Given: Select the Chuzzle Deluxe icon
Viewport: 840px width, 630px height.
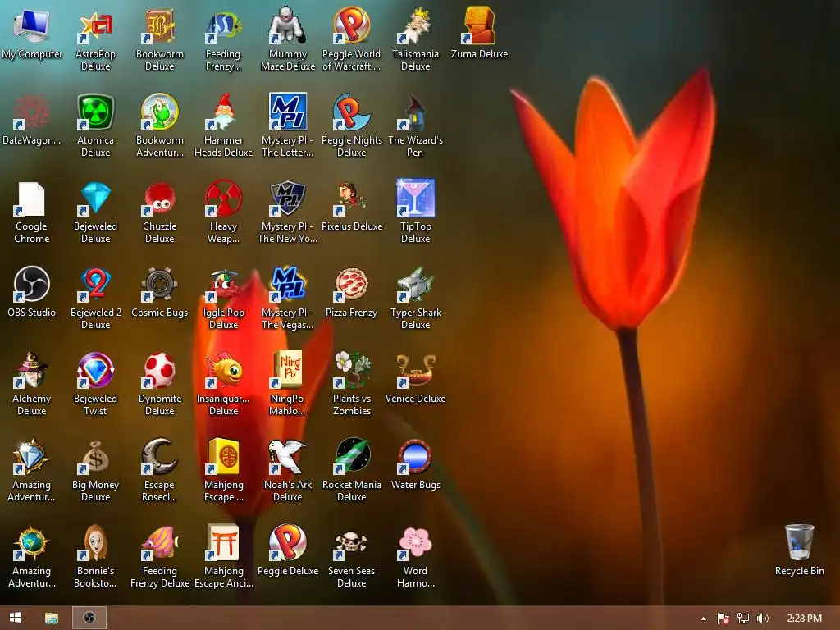Looking at the screenshot, I should (160, 199).
